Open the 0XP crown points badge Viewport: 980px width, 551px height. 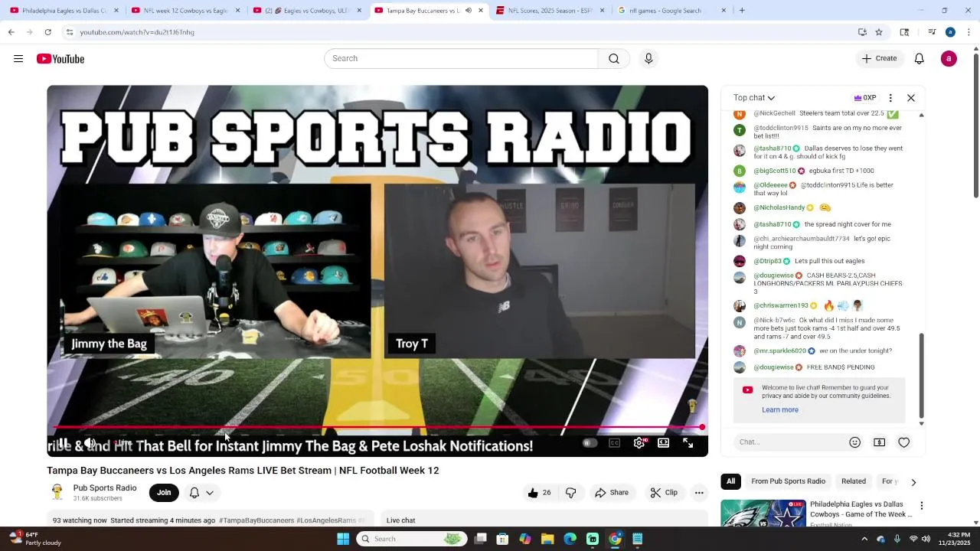tap(865, 98)
